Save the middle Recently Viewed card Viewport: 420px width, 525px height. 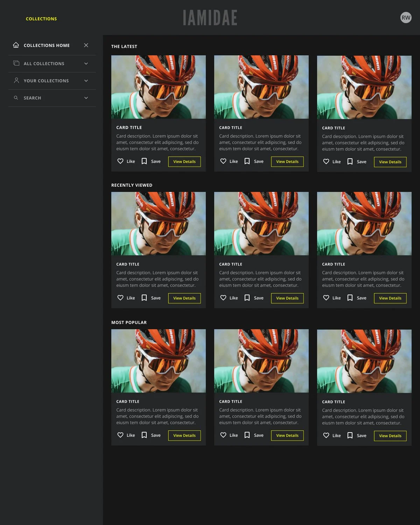(254, 298)
